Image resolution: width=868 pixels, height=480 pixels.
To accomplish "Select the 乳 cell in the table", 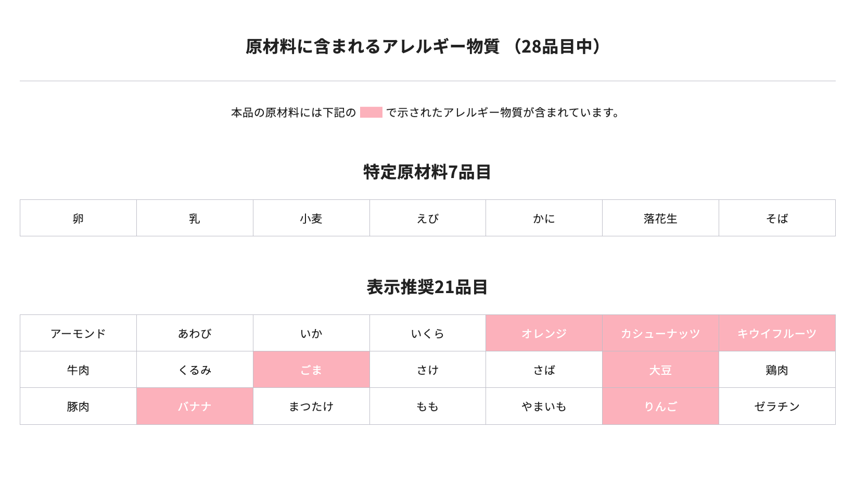I will pos(195,218).
